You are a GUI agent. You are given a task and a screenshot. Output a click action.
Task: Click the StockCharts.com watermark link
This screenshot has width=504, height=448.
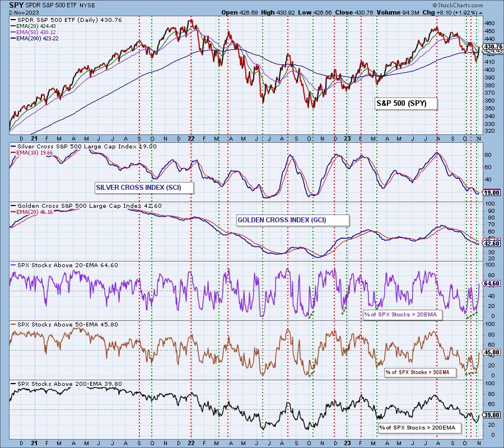coord(458,5)
